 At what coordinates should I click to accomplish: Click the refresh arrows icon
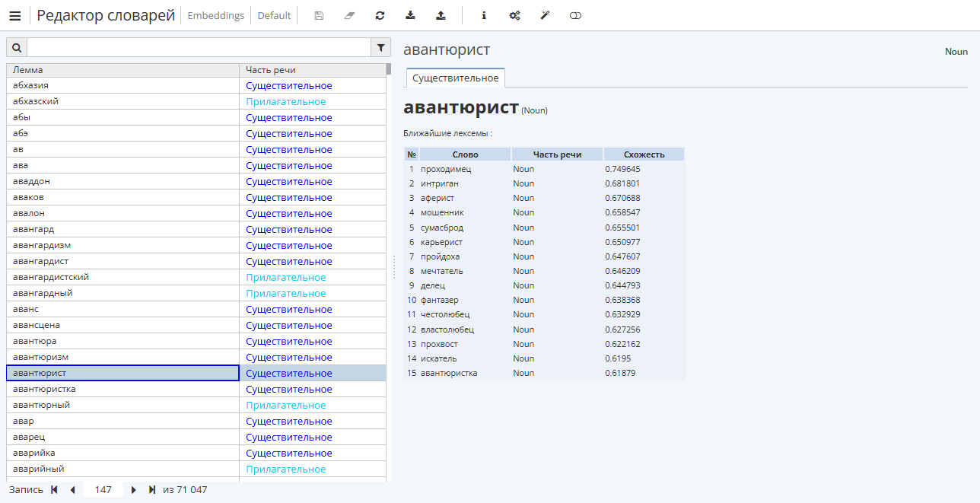click(x=380, y=15)
